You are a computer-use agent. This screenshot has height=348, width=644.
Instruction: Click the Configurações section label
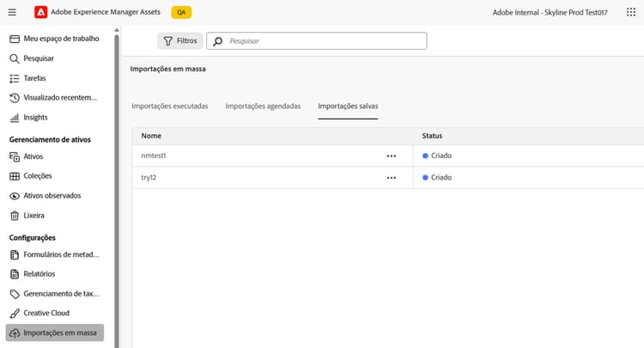point(32,238)
